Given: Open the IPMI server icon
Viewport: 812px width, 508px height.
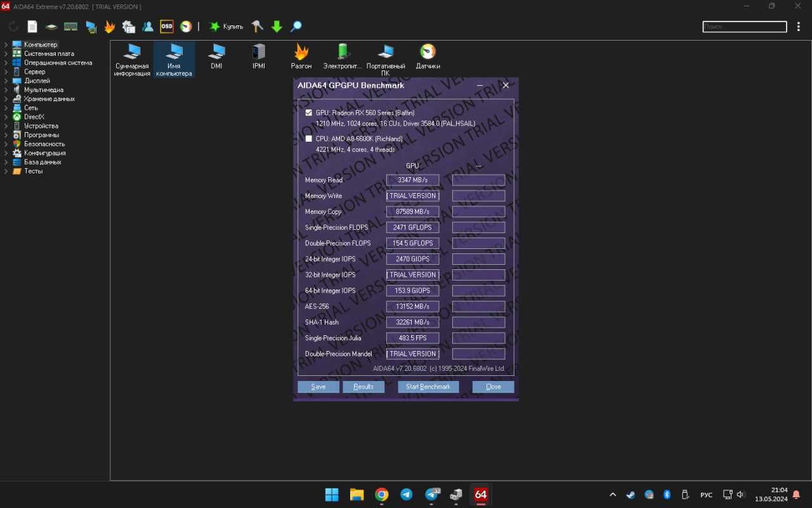Looking at the screenshot, I should [259, 57].
